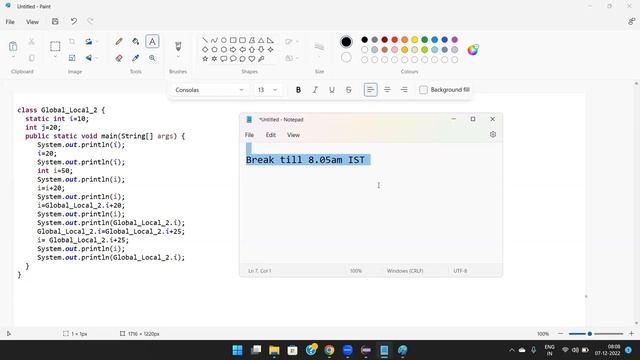The image size is (640, 360).
Task: Open the Edit colours wheel
Action: pyautogui.click(x=473, y=50)
